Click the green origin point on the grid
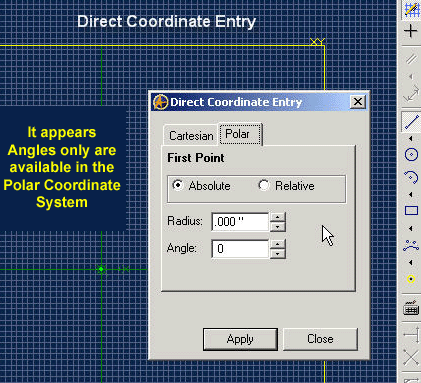Image resolution: width=421 pixels, height=383 pixels. [x=101, y=269]
